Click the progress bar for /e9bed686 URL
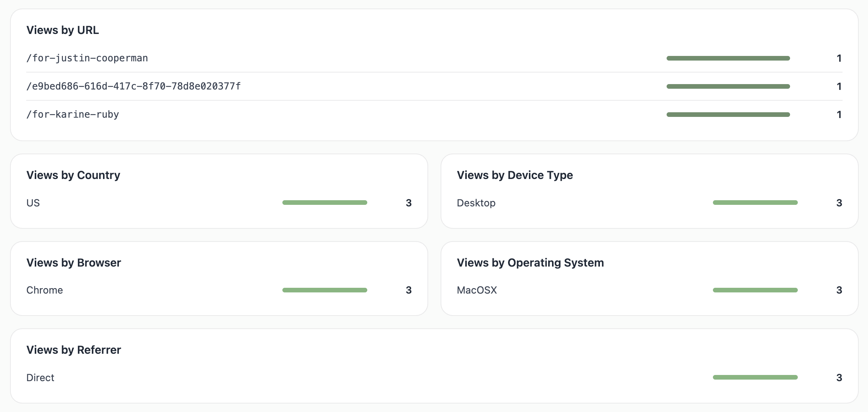The width and height of the screenshot is (868, 412). (x=728, y=86)
